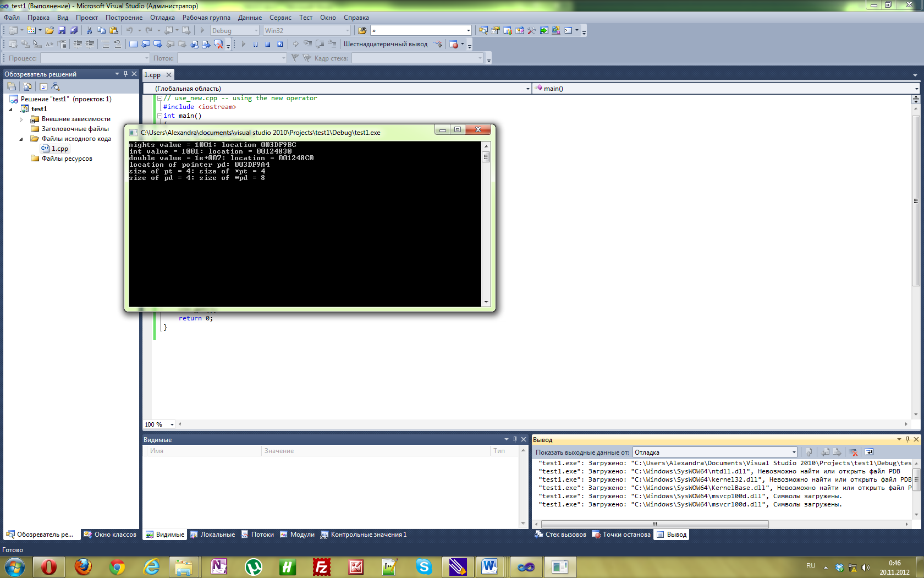Cut selection with the scissors icon
924x578 pixels.
pos(89,30)
